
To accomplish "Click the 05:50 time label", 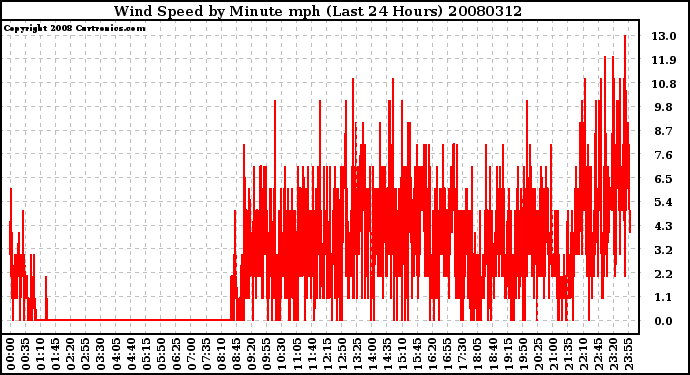I will coord(161,354).
